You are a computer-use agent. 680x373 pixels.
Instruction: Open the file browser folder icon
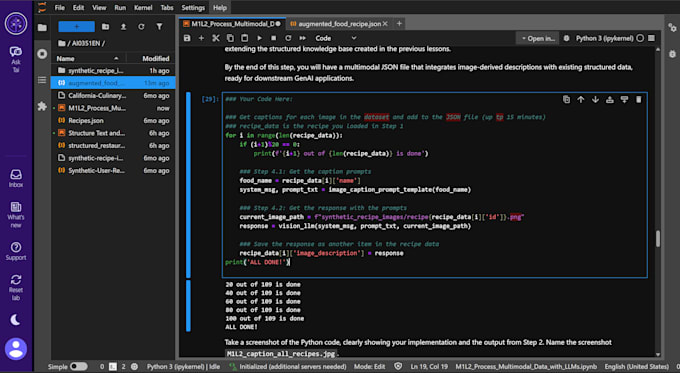(42, 28)
